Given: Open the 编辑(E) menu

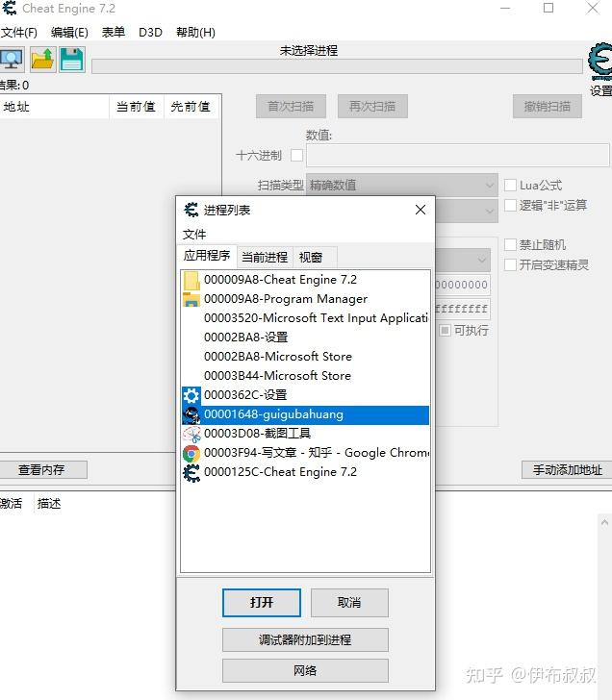Looking at the screenshot, I should pos(69,32).
